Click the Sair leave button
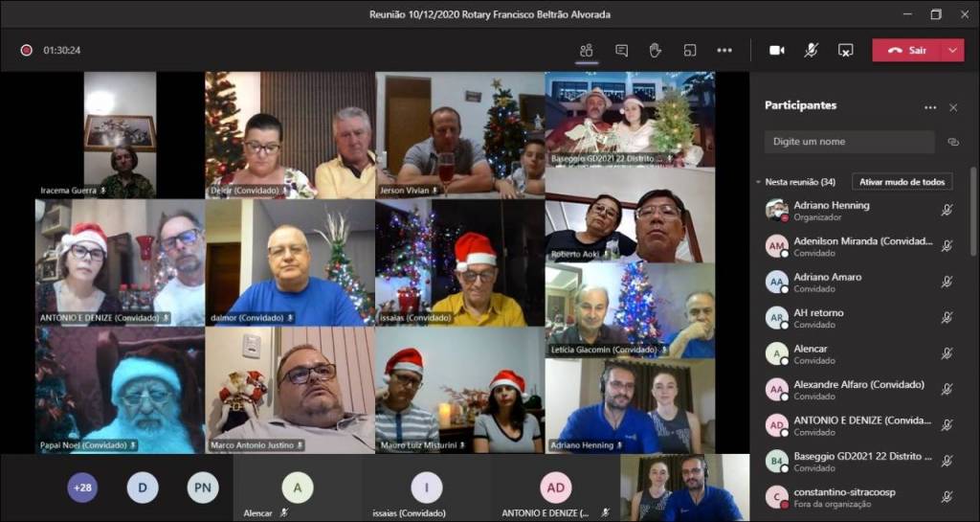Viewport: 980px width, 522px height. (x=906, y=50)
